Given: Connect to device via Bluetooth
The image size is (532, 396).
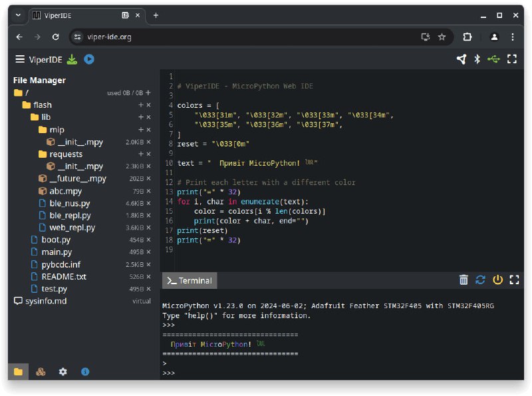Looking at the screenshot, I should click(478, 59).
